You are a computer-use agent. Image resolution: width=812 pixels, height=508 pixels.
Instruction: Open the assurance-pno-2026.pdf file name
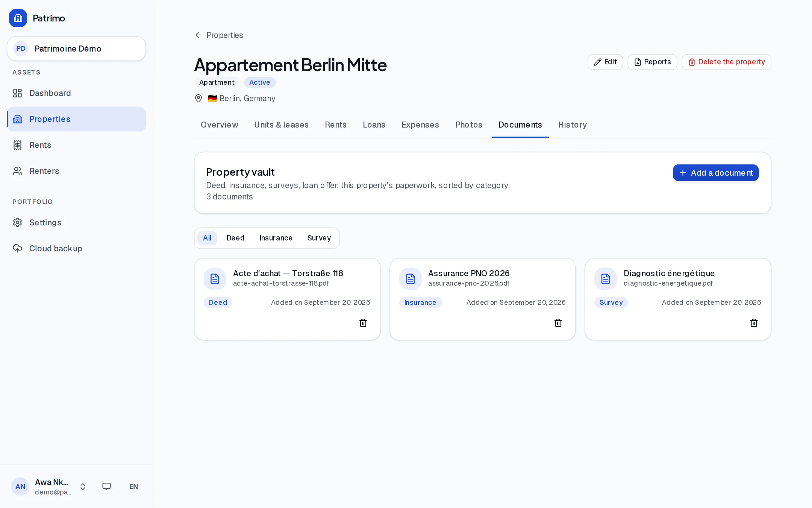tap(469, 283)
